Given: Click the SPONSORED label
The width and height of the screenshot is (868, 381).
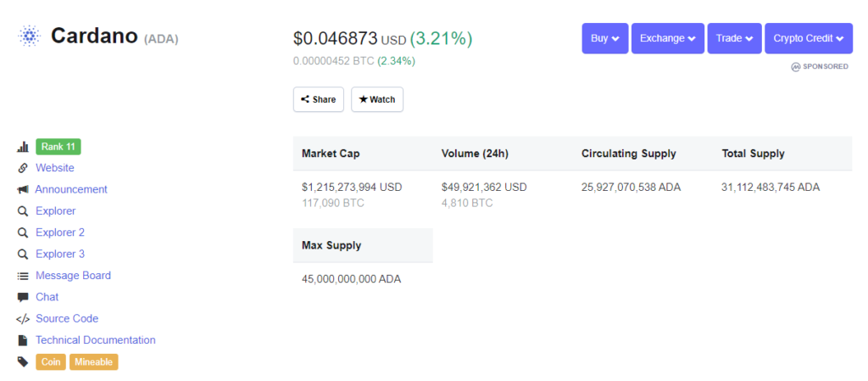Looking at the screenshot, I should coord(826,66).
